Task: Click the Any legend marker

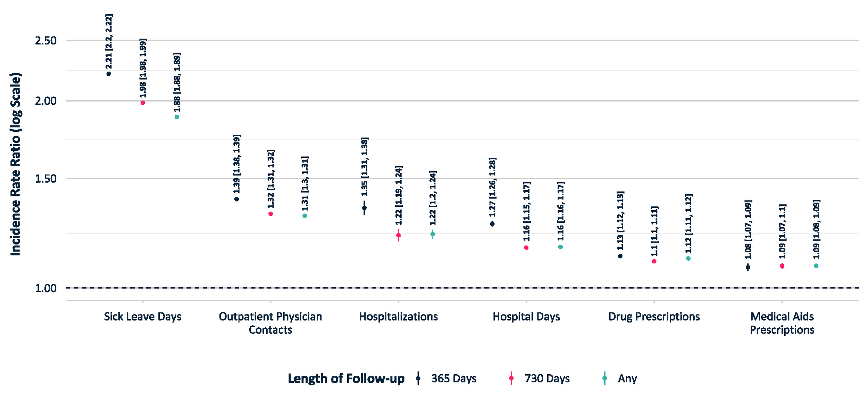Action: (x=604, y=378)
